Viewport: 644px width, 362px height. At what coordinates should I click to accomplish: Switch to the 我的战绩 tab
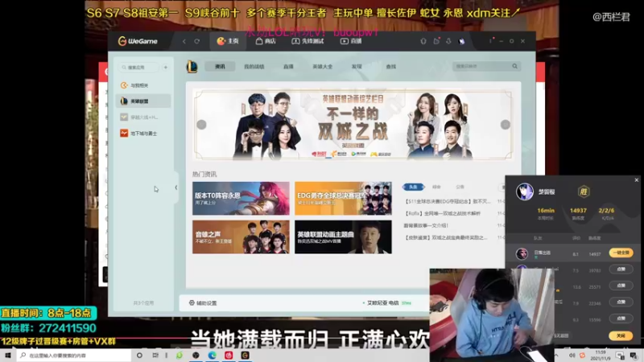[254, 67]
